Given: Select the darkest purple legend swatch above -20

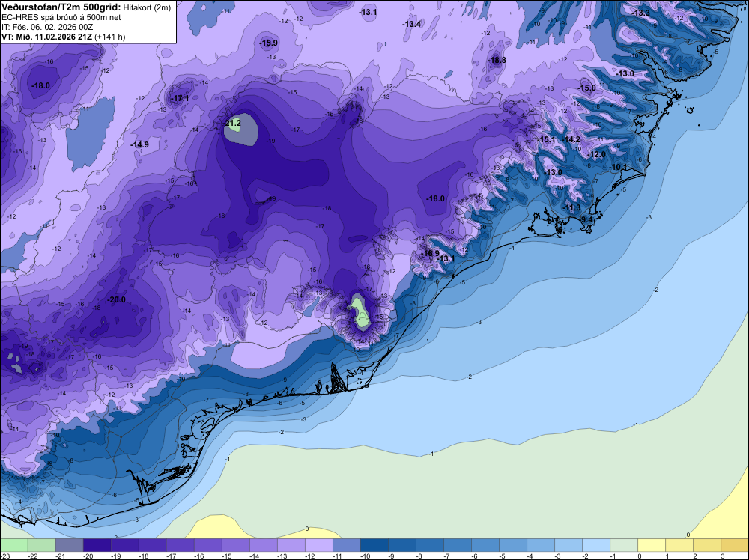Looking at the screenshot, I should pos(97,545).
